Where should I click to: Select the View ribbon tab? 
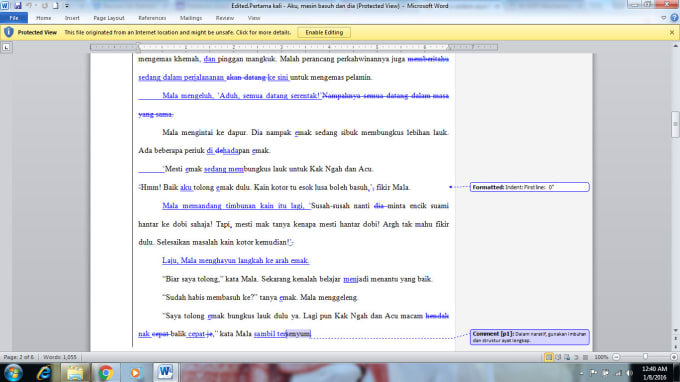254,18
